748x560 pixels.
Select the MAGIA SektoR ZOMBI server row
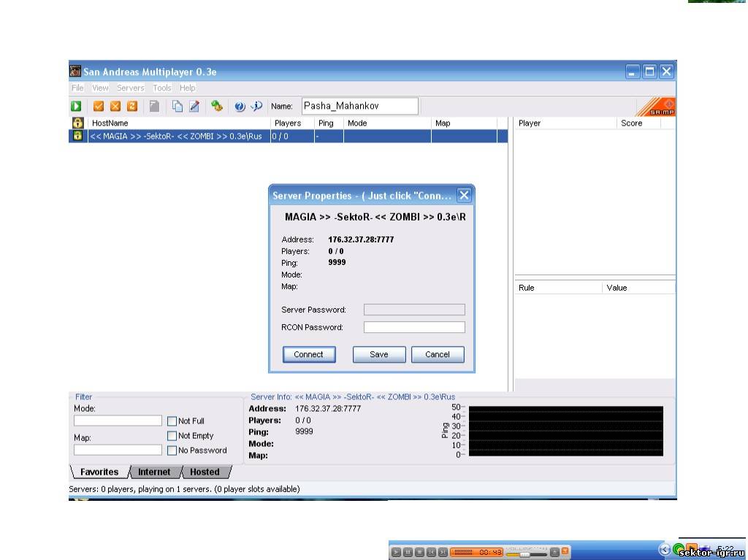(x=288, y=136)
